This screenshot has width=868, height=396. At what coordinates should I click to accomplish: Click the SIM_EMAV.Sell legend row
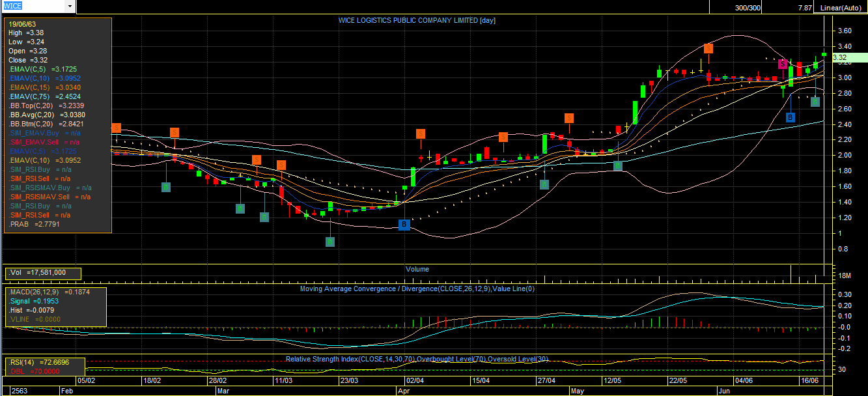44,142
